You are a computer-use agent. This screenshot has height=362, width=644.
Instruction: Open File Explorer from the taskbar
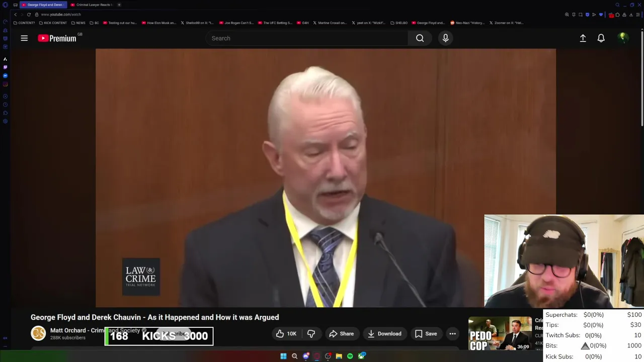click(x=339, y=356)
